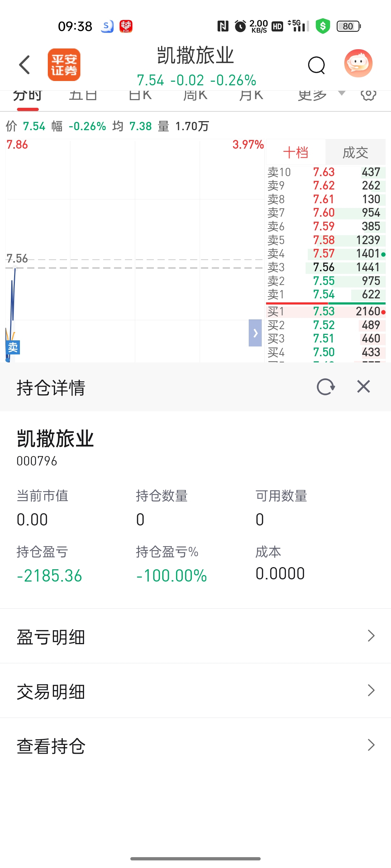Screen dimensions: 391x868
Task: Tap holding loss value -2185.36
Action: pyautogui.click(x=50, y=576)
